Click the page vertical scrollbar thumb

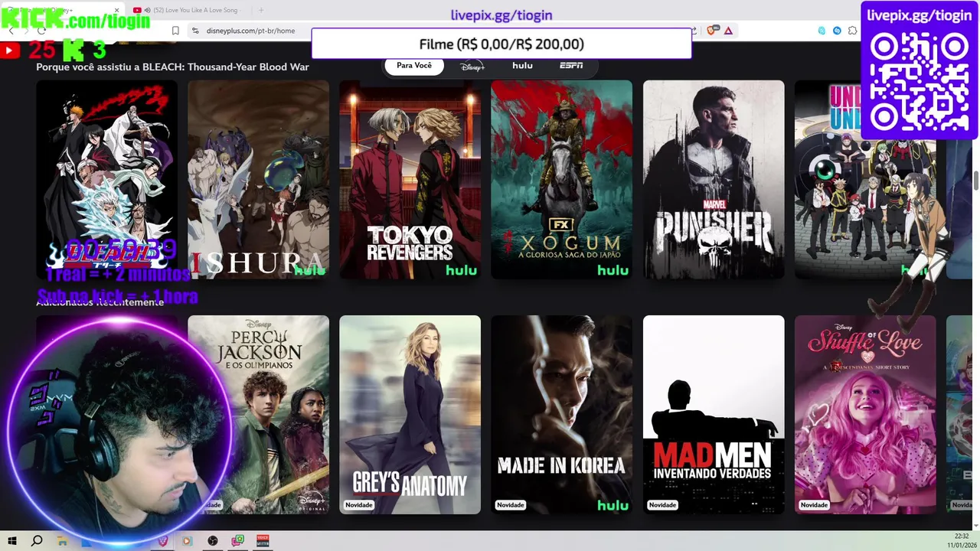click(x=976, y=181)
